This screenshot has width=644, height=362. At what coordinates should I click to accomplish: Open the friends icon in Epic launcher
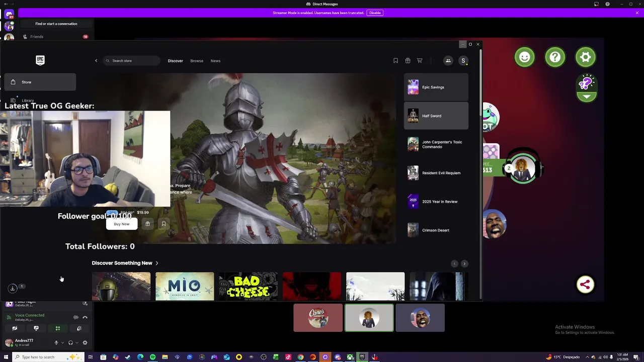click(x=448, y=61)
